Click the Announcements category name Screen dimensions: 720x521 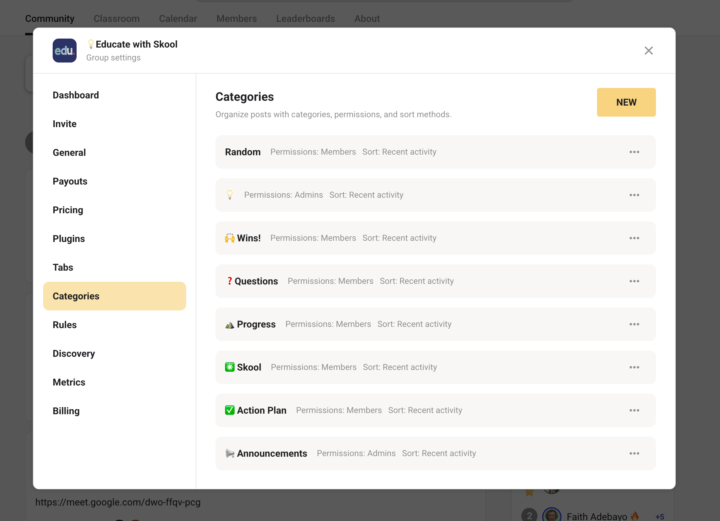coord(272,454)
